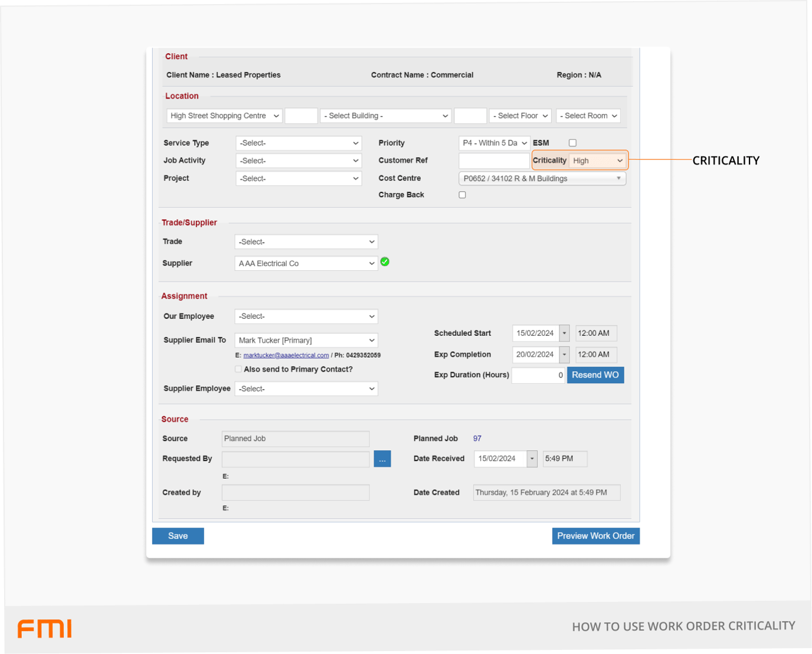Click the Planned Job number 97 link
Viewport: 812px width, 654px height.
pyautogui.click(x=477, y=438)
